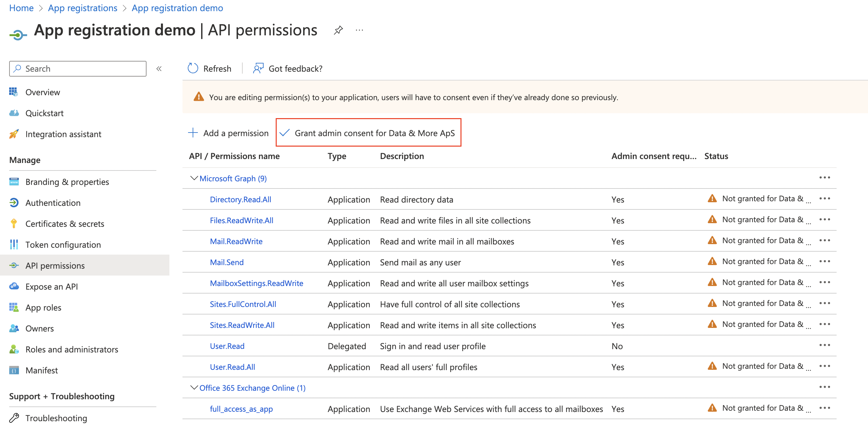Screen dimensions: 868x430
Task: Go to Branding & properties
Action: pos(67,182)
